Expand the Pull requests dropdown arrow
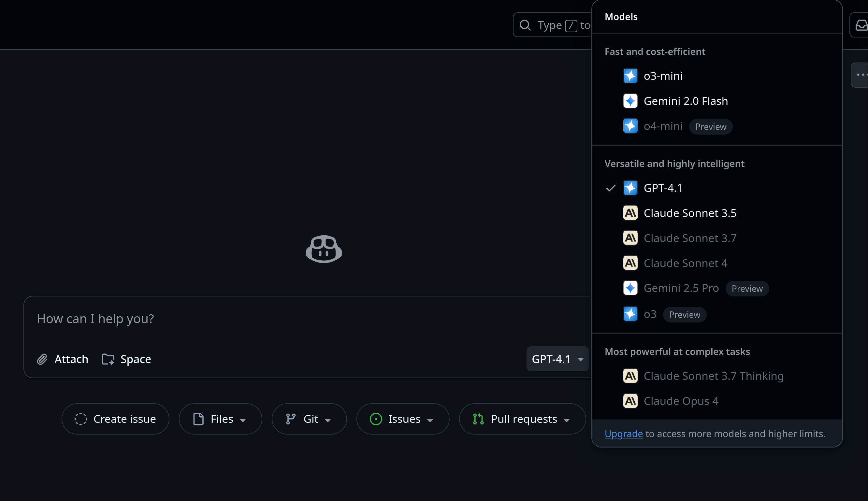 point(567,421)
